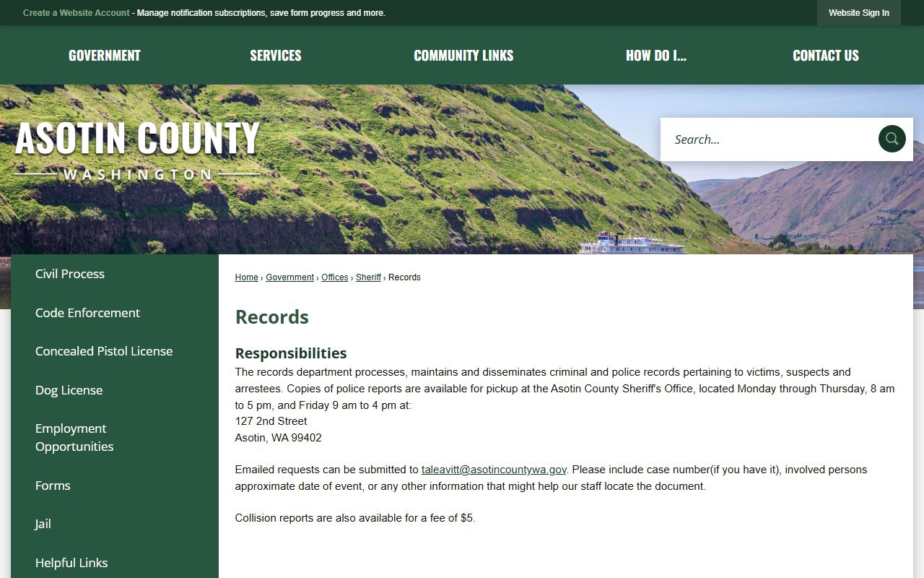Click the search magnifier icon button
The width and height of the screenshot is (924, 578).
(x=892, y=139)
